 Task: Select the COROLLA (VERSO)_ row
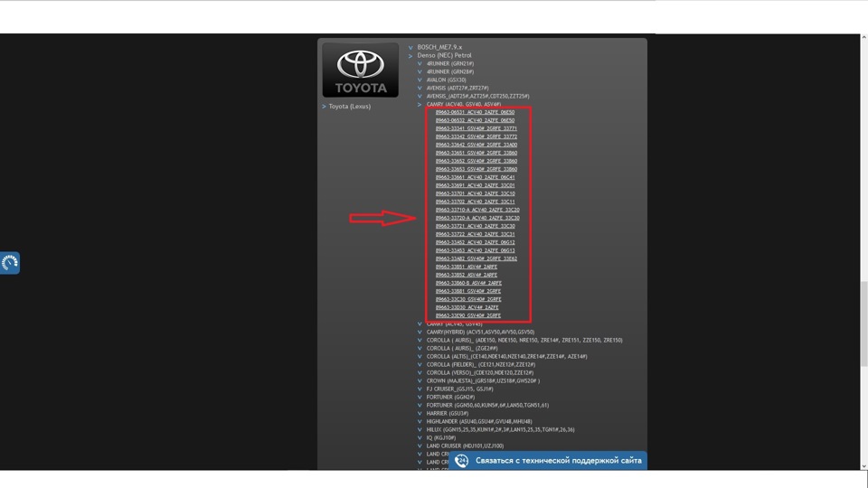[x=480, y=373]
